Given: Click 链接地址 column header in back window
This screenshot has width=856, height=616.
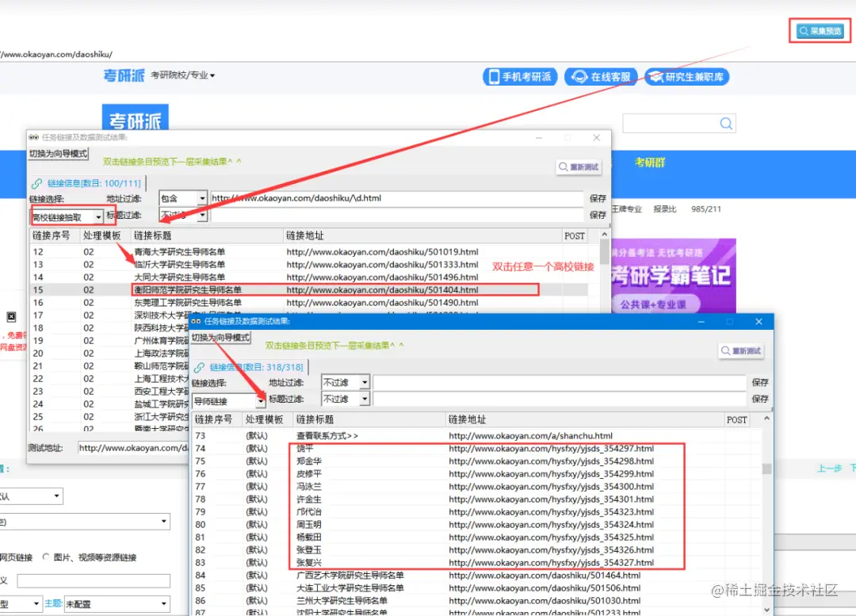Looking at the screenshot, I should point(423,236).
